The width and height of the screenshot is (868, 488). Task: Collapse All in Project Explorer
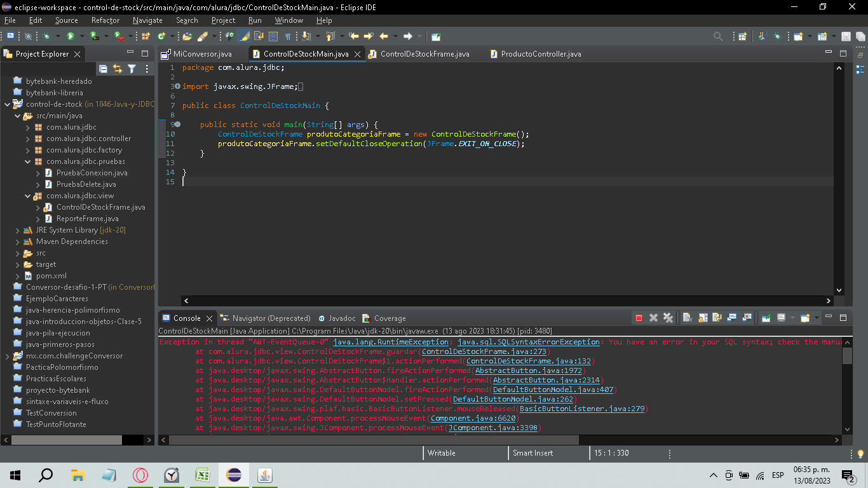[104, 69]
